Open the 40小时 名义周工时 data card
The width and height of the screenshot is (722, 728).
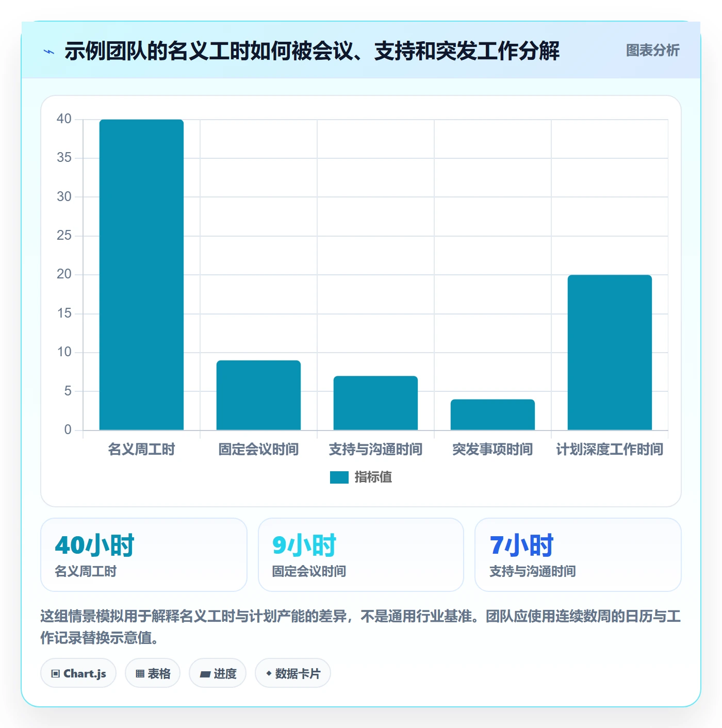pyautogui.click(x=144, y=555)
